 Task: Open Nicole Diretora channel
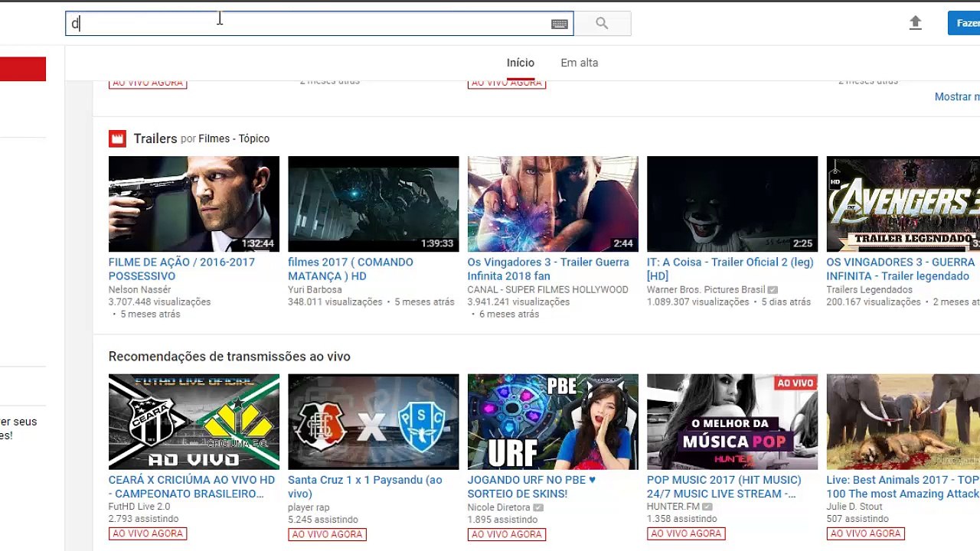(x=499, y=507)
